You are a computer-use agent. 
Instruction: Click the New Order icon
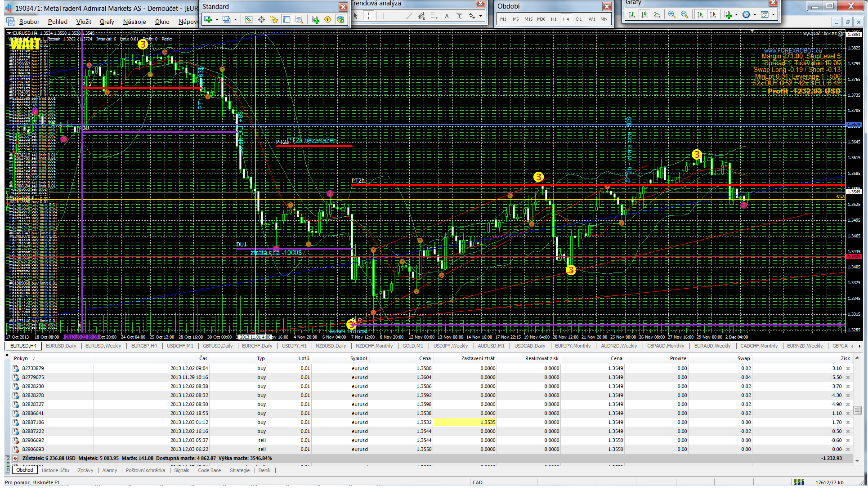tap(315, 19)
